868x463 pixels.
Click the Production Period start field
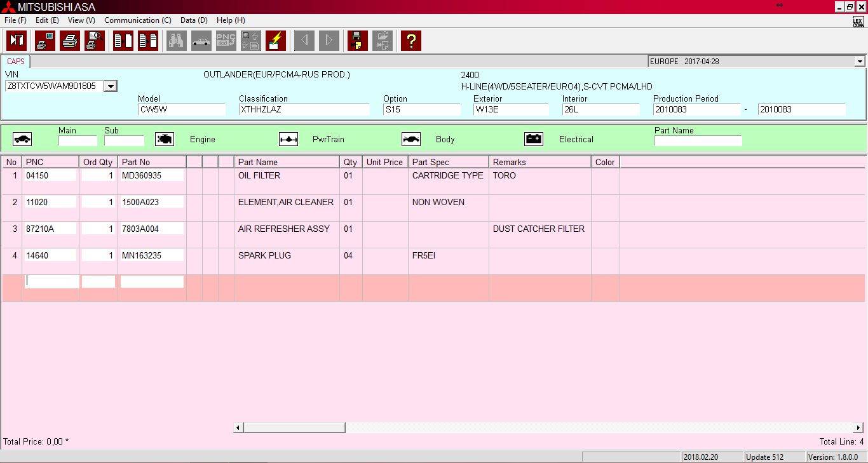click(x=696, y=109)
